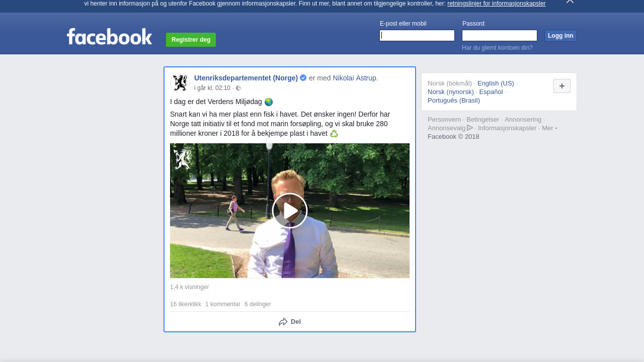This screenshot has width=644, height=362.
Task: Open 'Har du glemt kontoen din?' link
Action: [497, 48]
